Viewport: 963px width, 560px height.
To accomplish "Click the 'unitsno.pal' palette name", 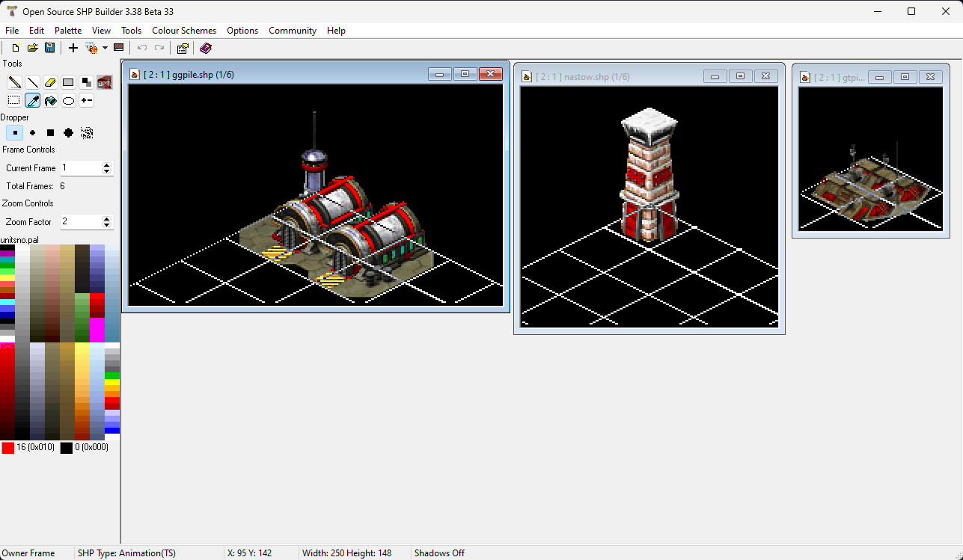I will pos(19,239).
